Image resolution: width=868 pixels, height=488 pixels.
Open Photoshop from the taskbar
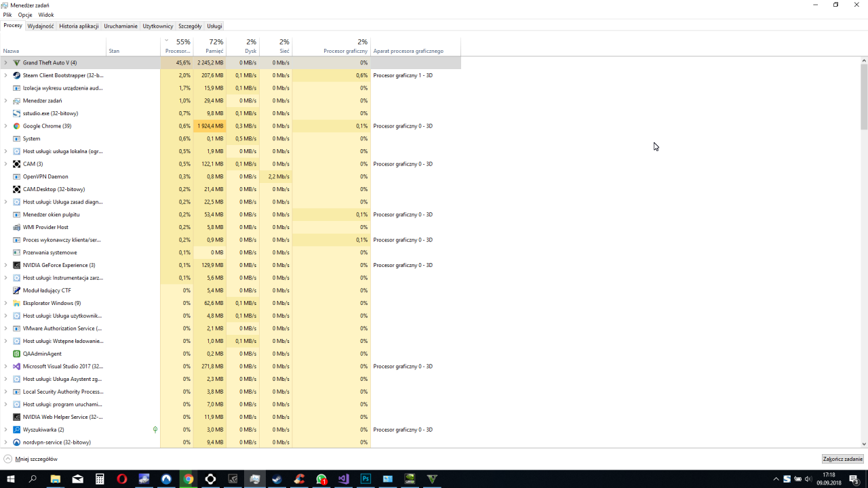[x=366, y=479]
